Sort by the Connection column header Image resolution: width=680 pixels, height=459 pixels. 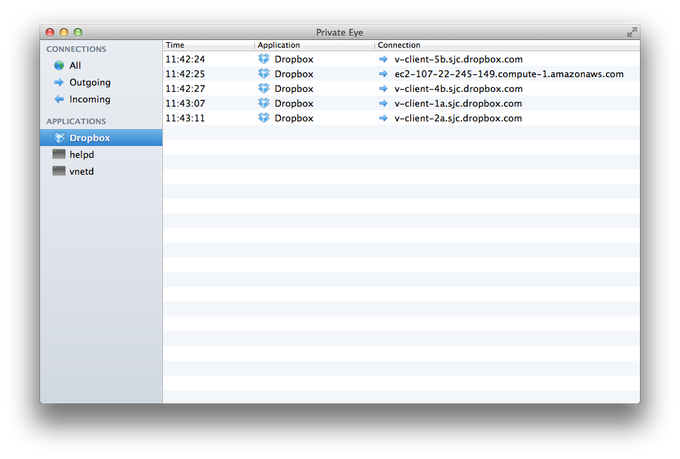pos(507,45)
